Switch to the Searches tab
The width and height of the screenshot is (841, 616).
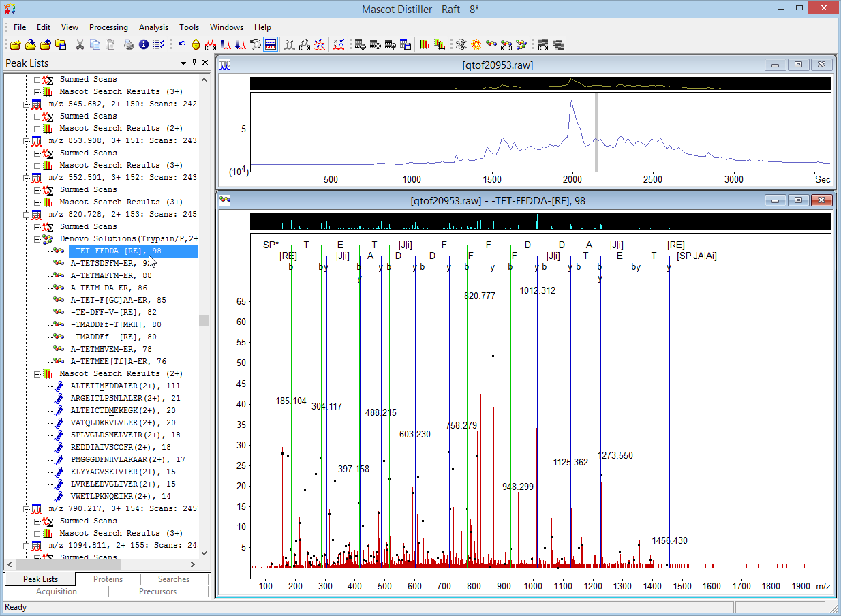(174, 579)
